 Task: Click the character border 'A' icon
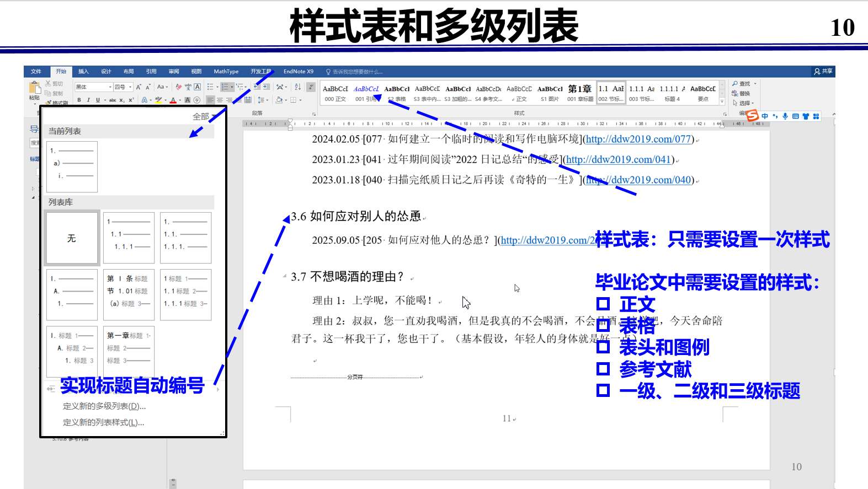click(x=198, y=87)
